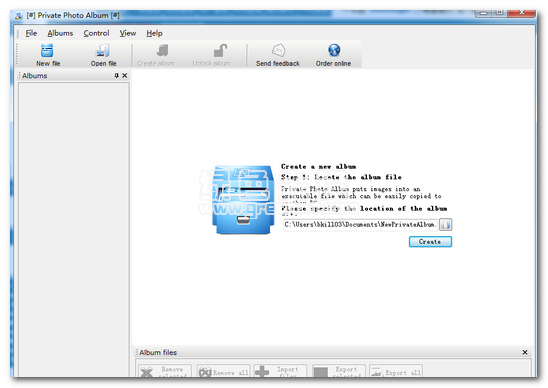Click the album file location input field

(x=360, y=224)
